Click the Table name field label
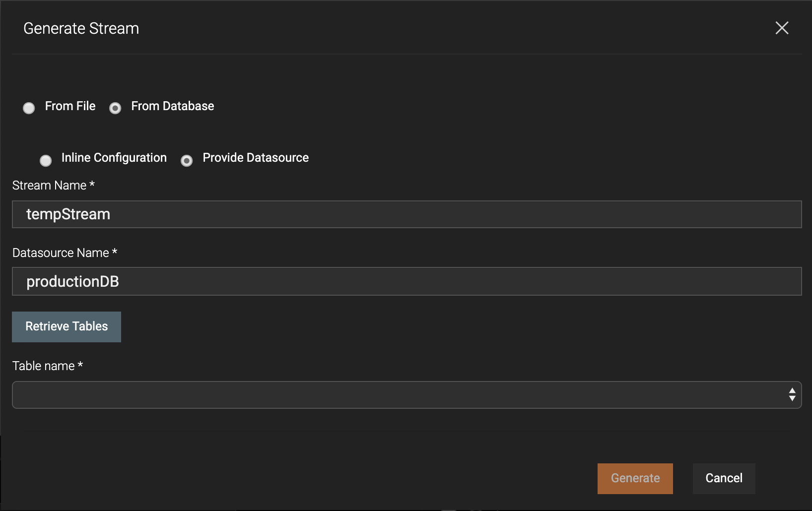Screen dimensions: 812x511 47,366
